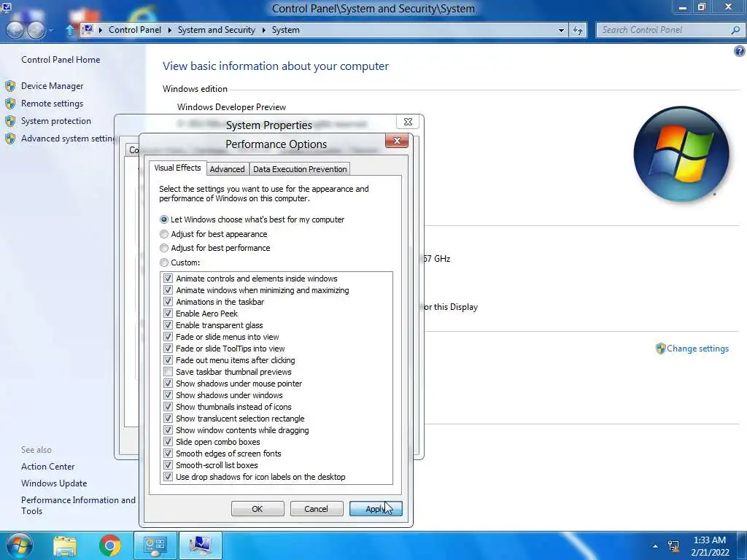This screenshot has height=560, width=747.
Task: Click the Control Panel breadcrumb
Action: point(135,29)
